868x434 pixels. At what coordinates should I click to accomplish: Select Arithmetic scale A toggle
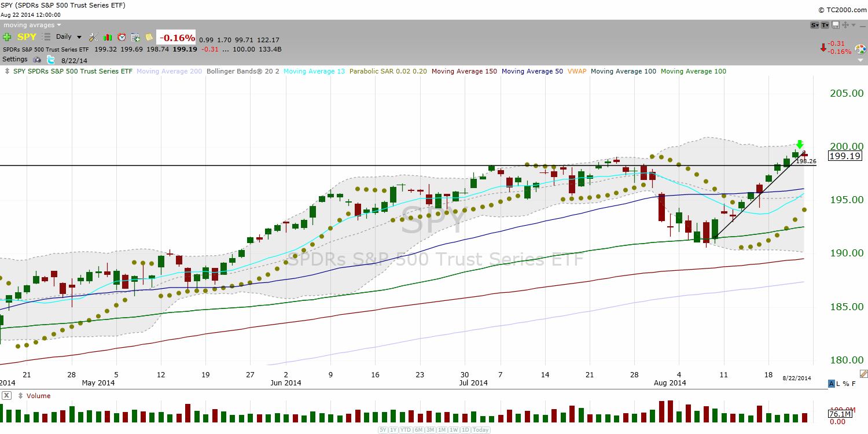click(x=832, y=384)
